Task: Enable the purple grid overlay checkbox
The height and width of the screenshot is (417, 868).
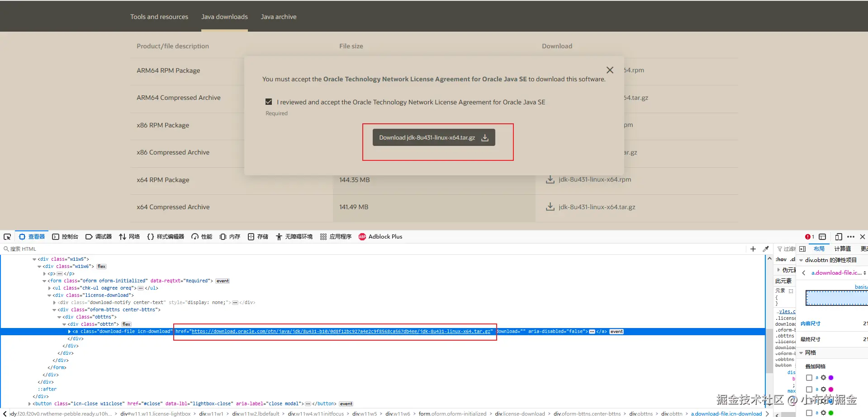Action: point(809,378)
